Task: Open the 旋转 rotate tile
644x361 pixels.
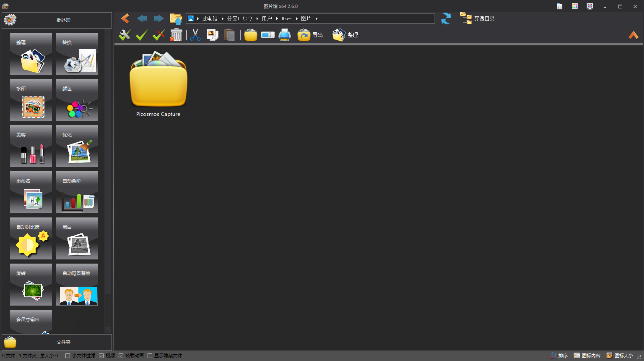Action: point(31,285)
